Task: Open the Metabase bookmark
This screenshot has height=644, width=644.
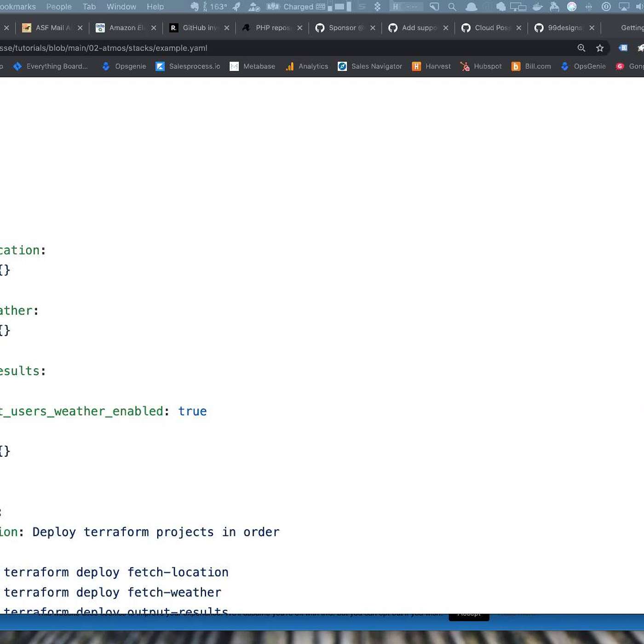Action: (x=253, y=66)
